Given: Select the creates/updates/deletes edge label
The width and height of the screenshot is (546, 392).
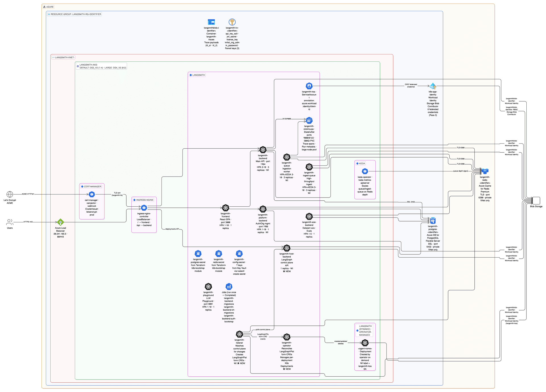Looking at the screenshot, I should click(x=341, y=342).
